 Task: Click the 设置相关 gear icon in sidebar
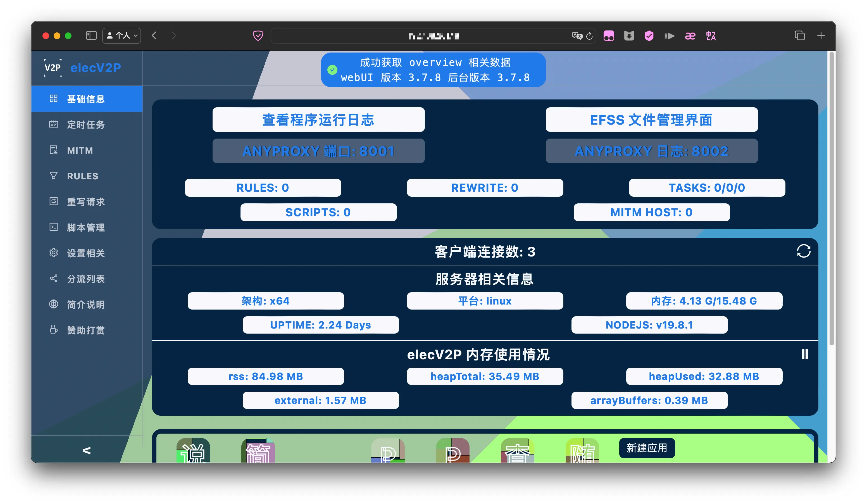click(x=54, y=253)
